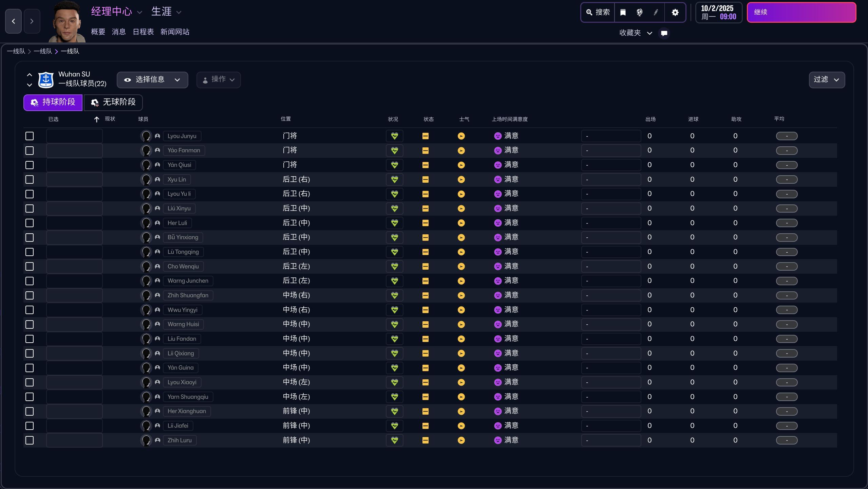The width and height of the screenshot is (868, 489).
Task: Open the settings gear icon
Action: pos(675,12)
